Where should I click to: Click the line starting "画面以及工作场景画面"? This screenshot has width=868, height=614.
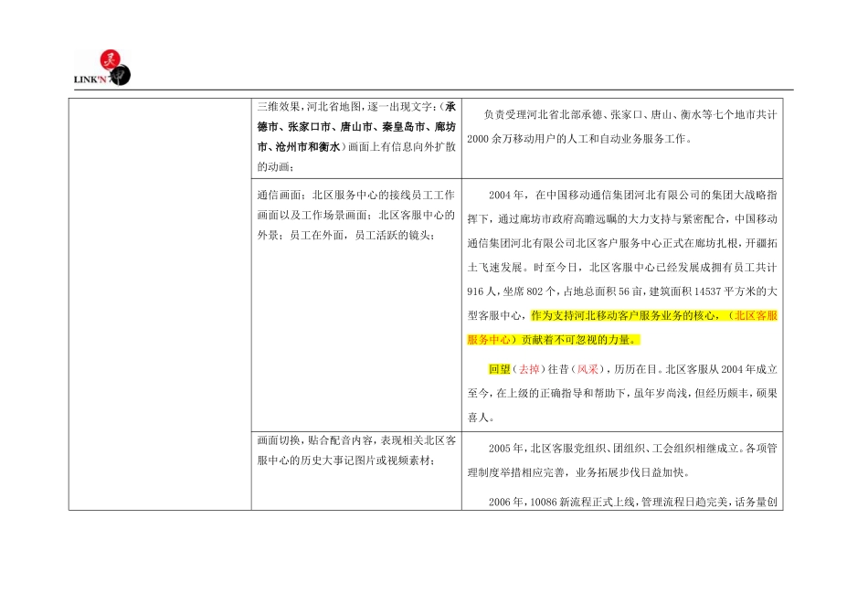356,215
